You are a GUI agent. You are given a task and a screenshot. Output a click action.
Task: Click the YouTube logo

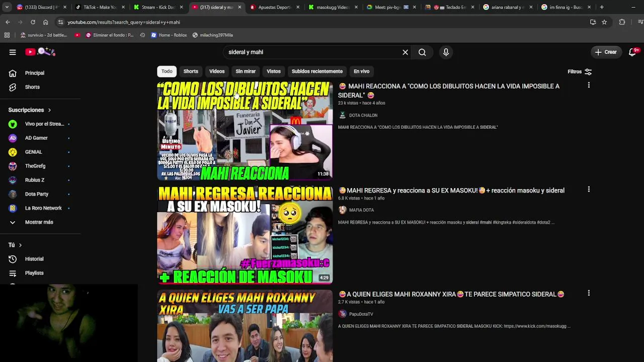pyautogui.click(x=40, y=52)
